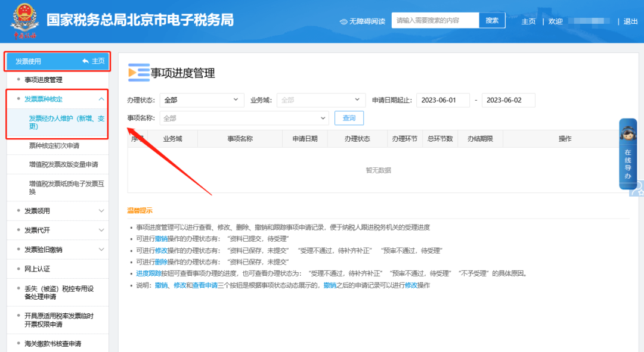Click the 办理环节 column header

coord(404,139)
